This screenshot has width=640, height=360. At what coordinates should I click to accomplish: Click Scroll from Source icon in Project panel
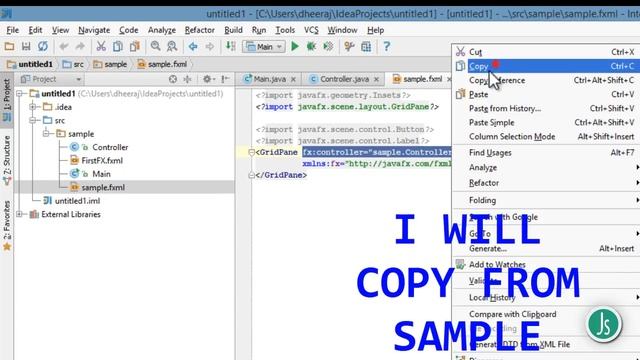(173, 79)
